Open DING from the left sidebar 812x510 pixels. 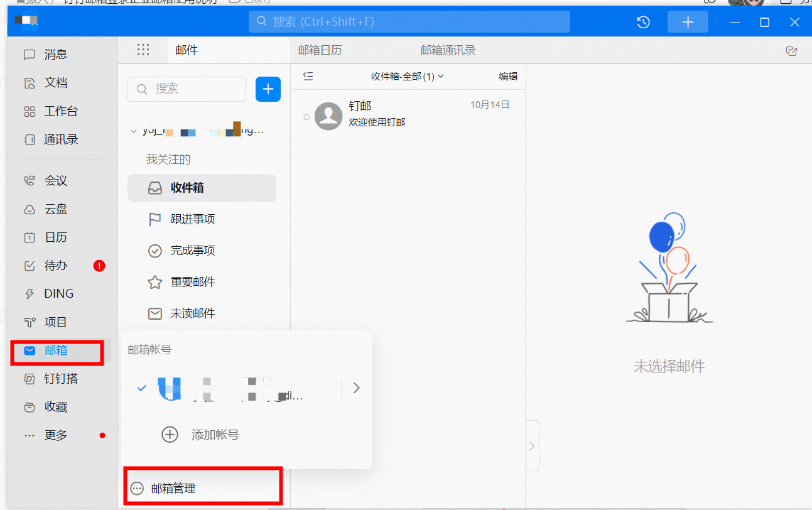[x=58, y=294]
